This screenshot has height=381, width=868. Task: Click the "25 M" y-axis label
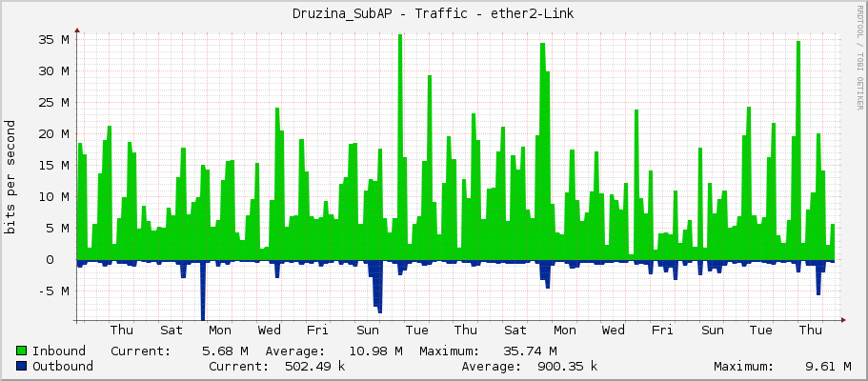[53, 103]
